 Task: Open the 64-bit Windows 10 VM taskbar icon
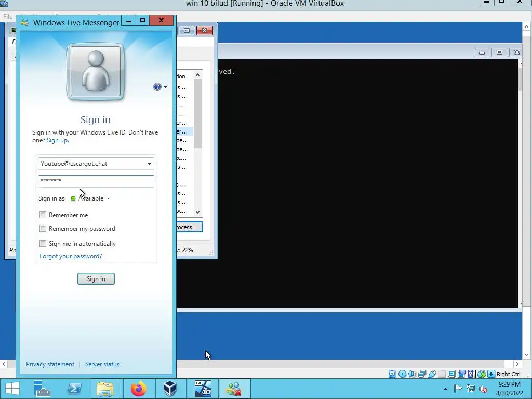[x=203, y=389]
